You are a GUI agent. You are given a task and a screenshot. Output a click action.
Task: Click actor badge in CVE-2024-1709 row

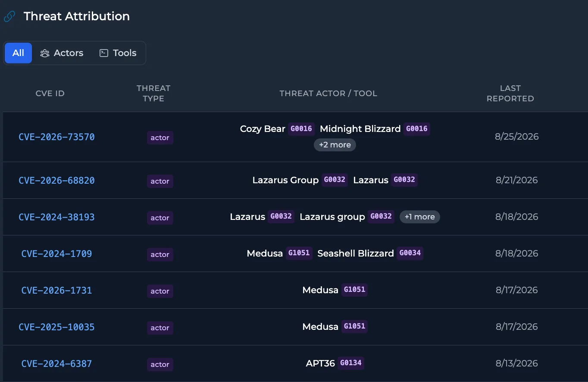coord(160,254)
